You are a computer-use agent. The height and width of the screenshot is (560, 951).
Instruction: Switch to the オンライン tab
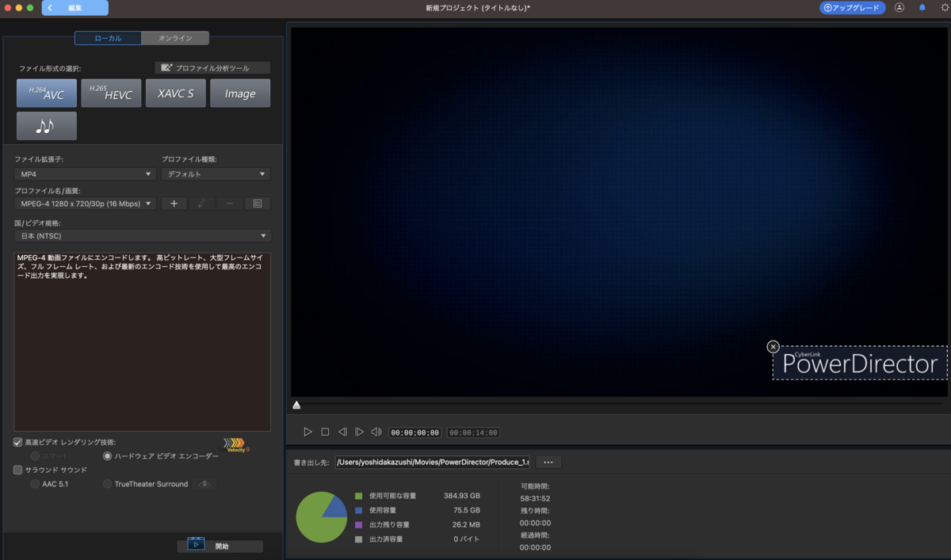175,38
